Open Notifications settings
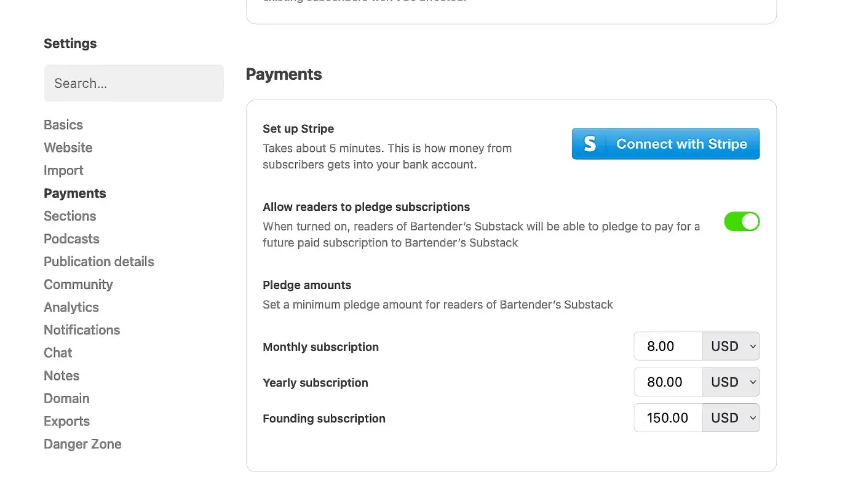This screenshot has height=504, width=861. (x=82, y=329)
